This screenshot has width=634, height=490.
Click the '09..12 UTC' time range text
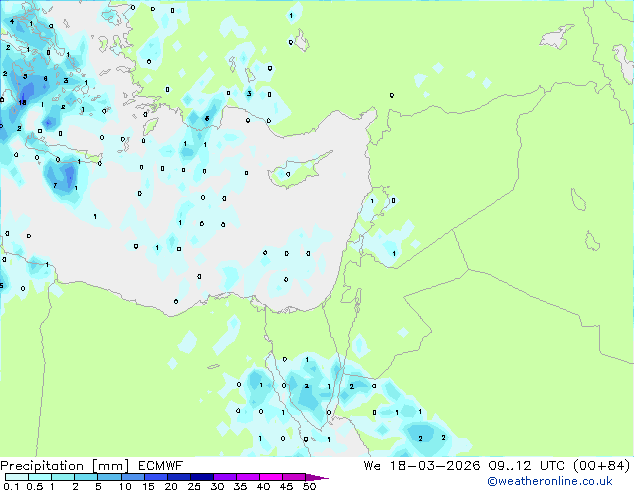pos(528,466)
